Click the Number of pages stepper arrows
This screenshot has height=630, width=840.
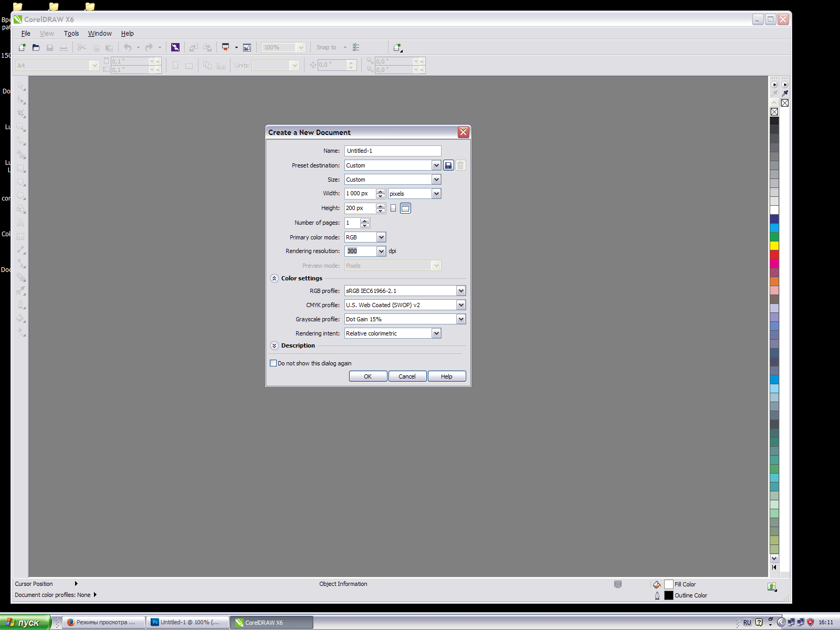tap(365, 223)
